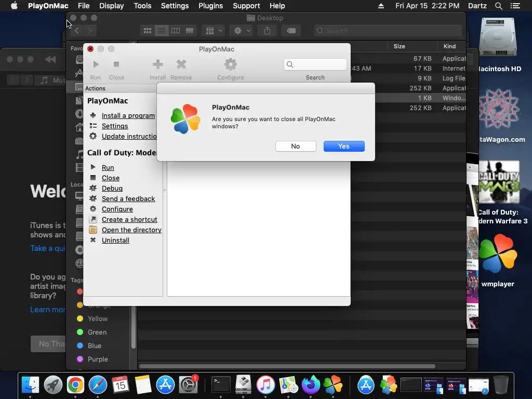Click the Run link under Call of Duty
532x399 pixels.
(x=108, y=168)
